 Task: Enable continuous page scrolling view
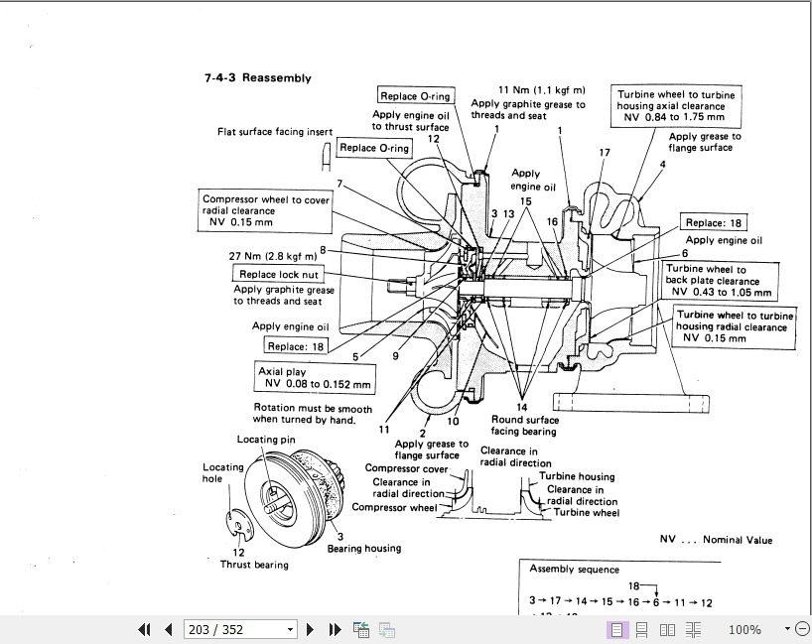click(641, 629)
